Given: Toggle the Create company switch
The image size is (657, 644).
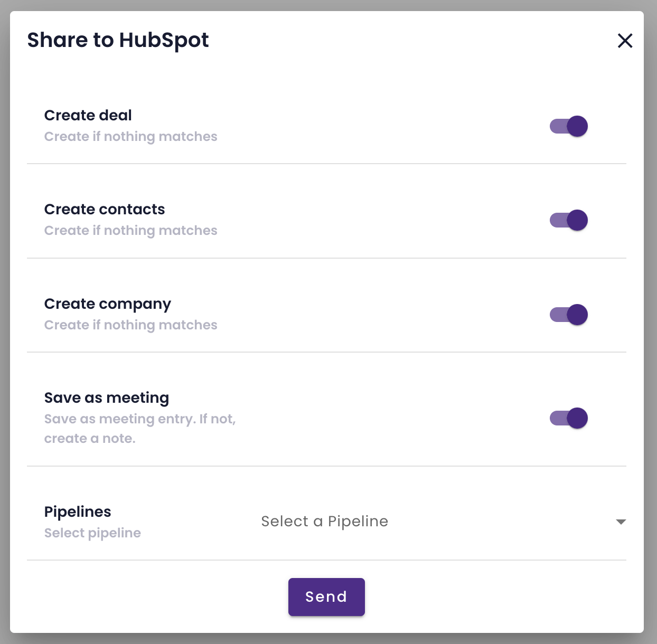Looking at the screenshot, I should [569, 315].
